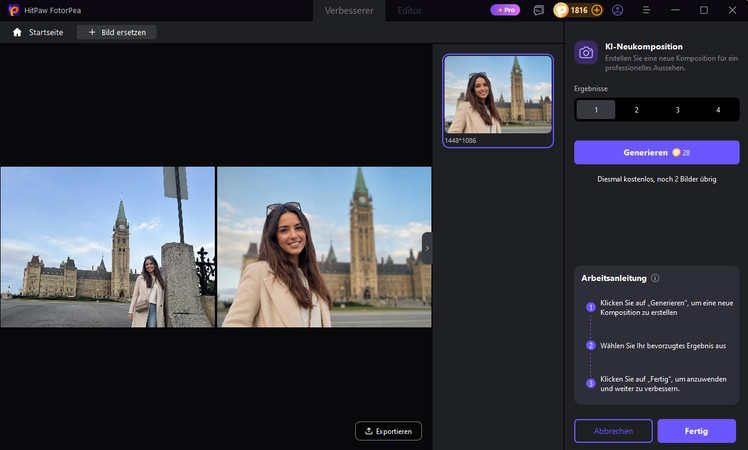
Task: Add coins with the plus icon
Action: point(597,10)
